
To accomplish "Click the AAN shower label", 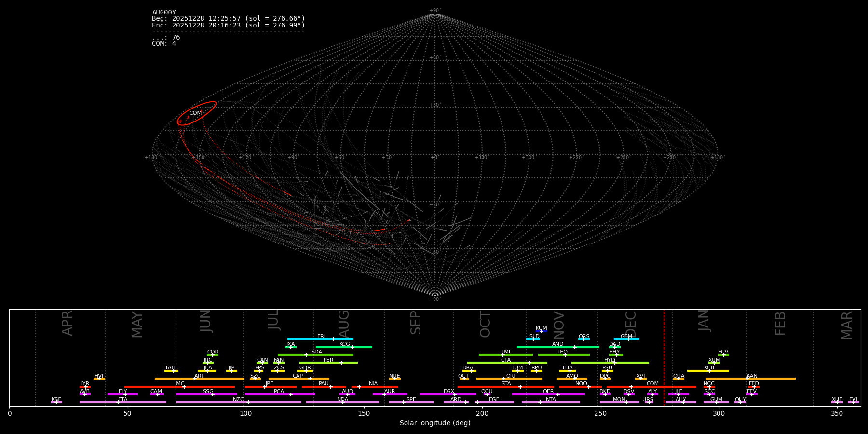I will (752, 376).
